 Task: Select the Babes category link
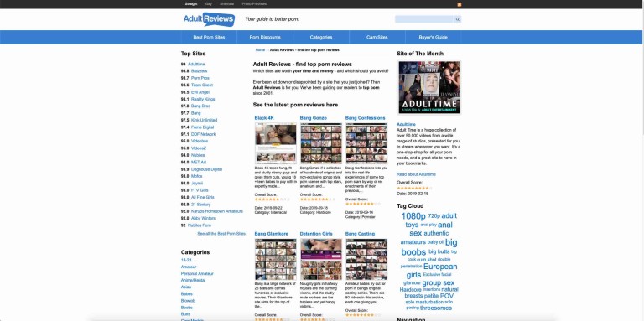click(x=187, y=294)
